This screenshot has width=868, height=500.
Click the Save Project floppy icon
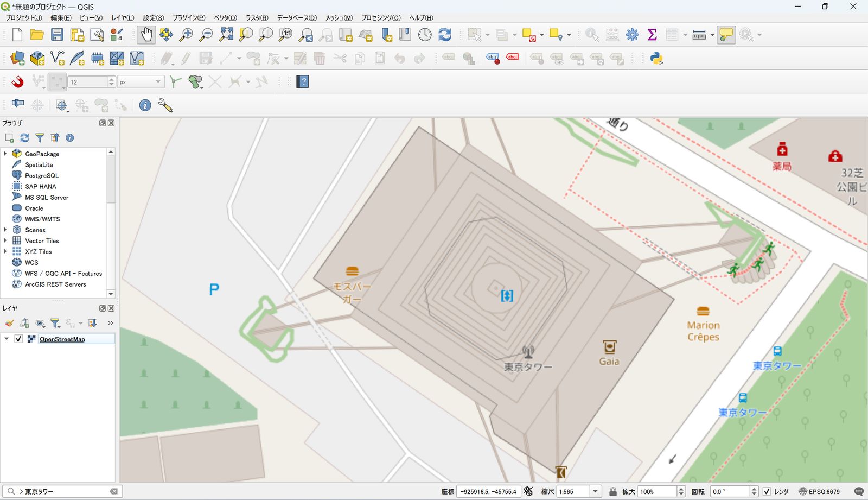click(x=57, y=35)
